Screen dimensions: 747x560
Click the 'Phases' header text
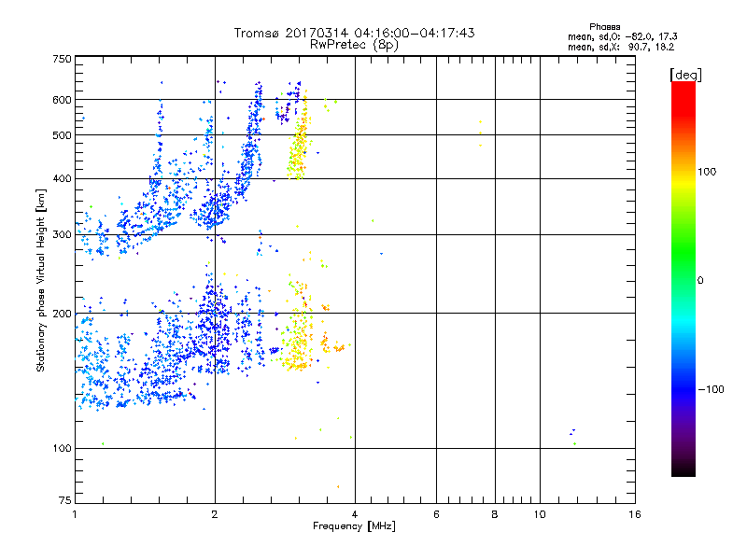coord(604,27)
